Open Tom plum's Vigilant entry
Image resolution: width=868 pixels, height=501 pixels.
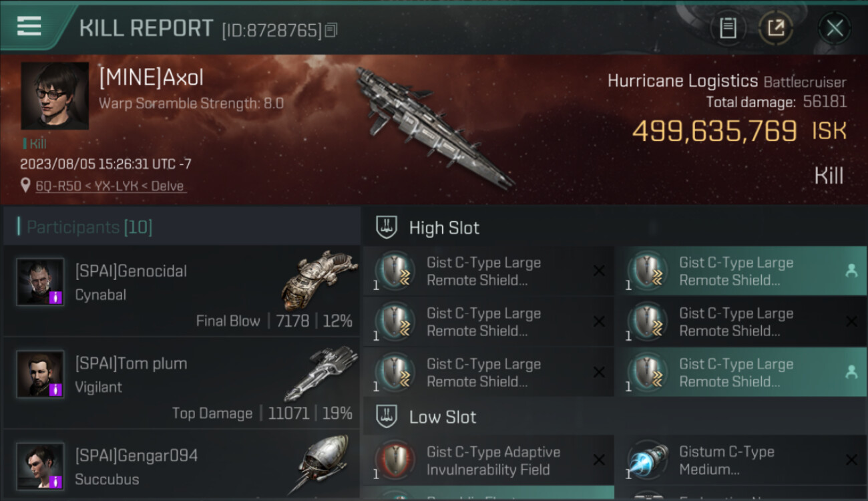coord(182,383)
